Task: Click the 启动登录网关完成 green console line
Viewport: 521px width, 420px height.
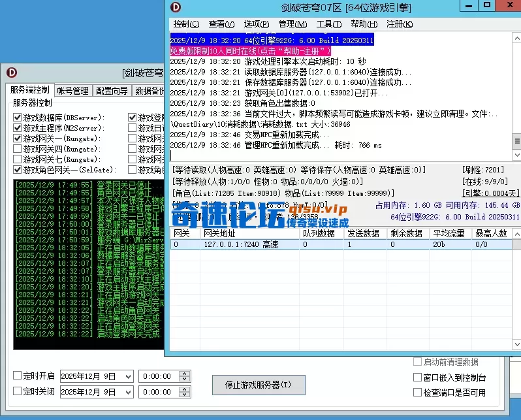Action: (89, 334)
